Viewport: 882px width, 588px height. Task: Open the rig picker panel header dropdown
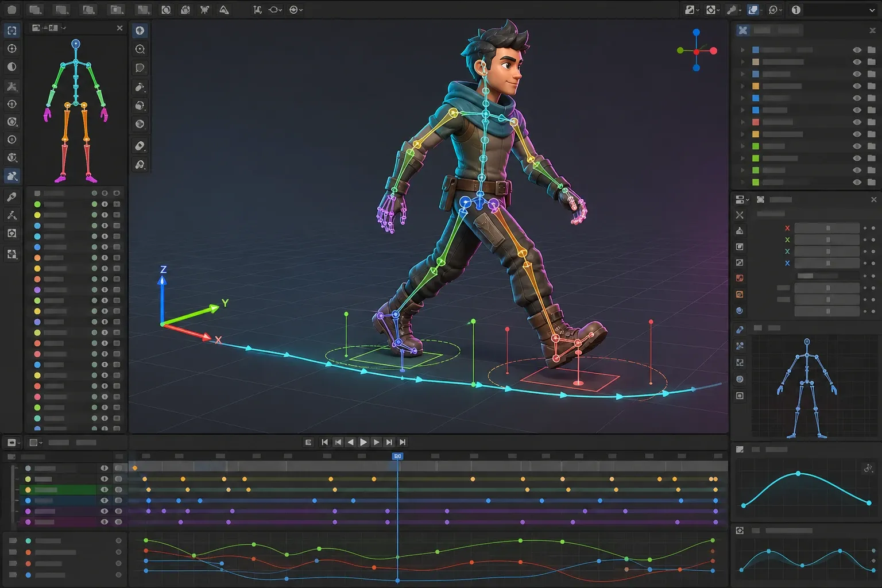(49, 28)
